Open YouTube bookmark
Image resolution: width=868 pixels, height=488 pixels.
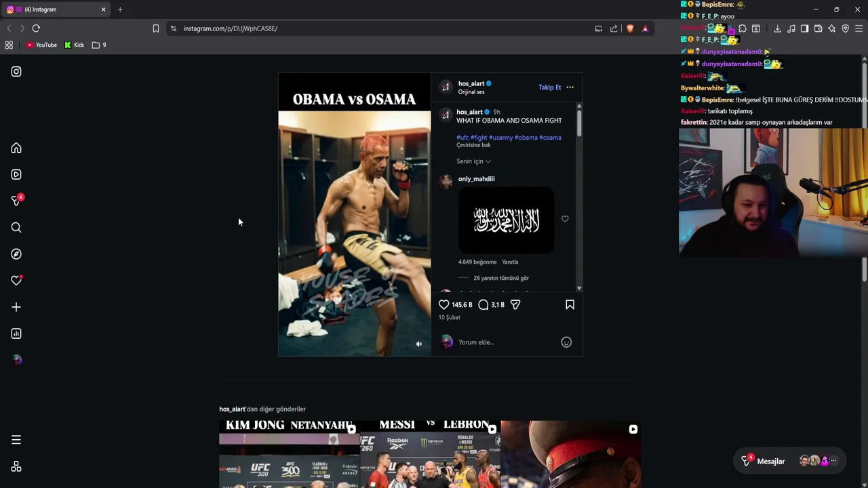[41, 45]
